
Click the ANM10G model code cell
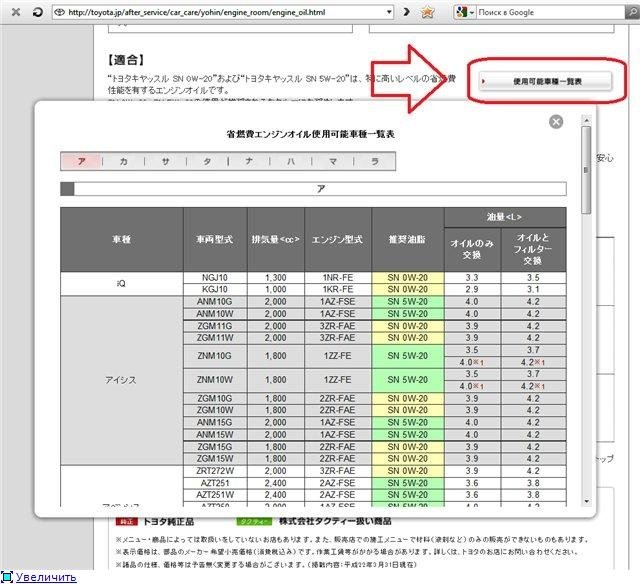coord(215,302)
